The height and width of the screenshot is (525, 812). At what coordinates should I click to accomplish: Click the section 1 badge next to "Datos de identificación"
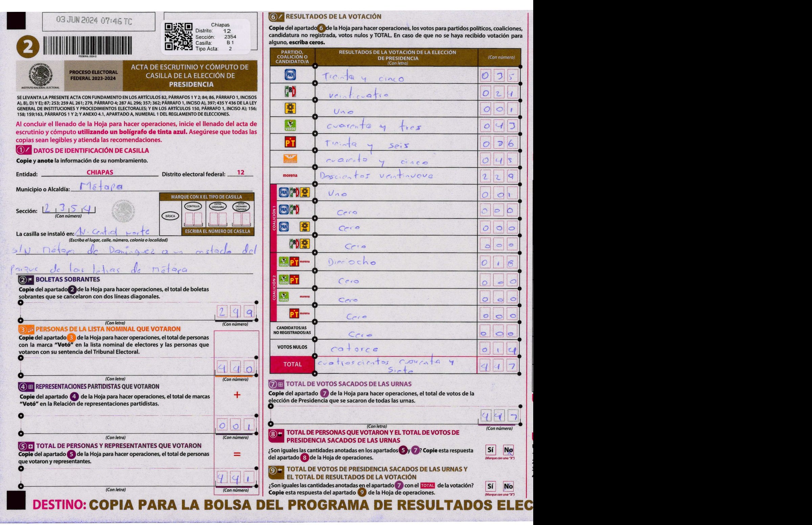coord(24,150)
